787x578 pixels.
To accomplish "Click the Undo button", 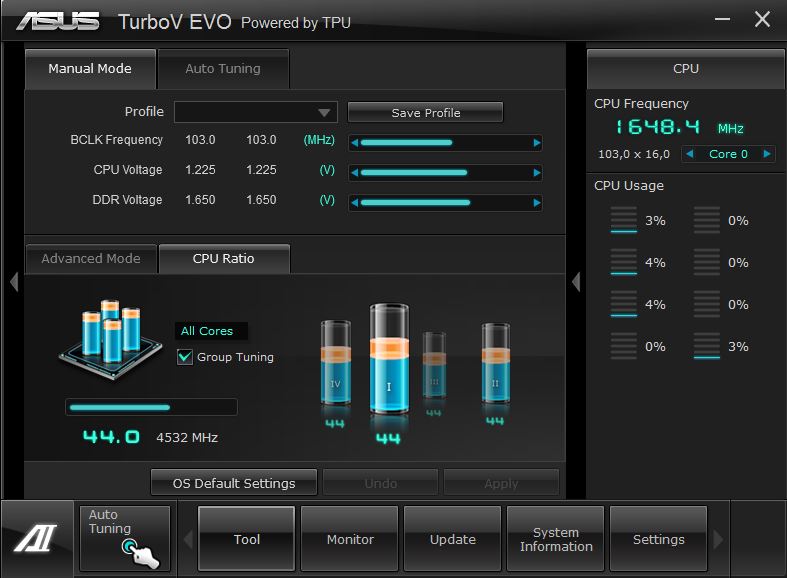I will coord(380,483).
